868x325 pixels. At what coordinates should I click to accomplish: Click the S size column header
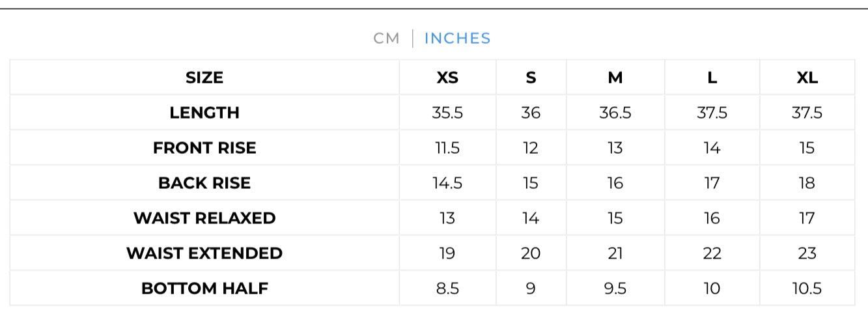click(531, 78)
